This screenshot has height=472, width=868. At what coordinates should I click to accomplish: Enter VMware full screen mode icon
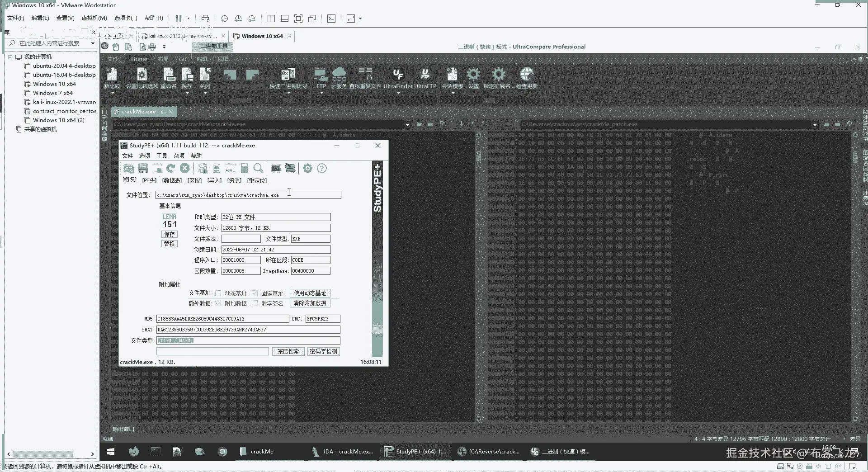[298, 19]
